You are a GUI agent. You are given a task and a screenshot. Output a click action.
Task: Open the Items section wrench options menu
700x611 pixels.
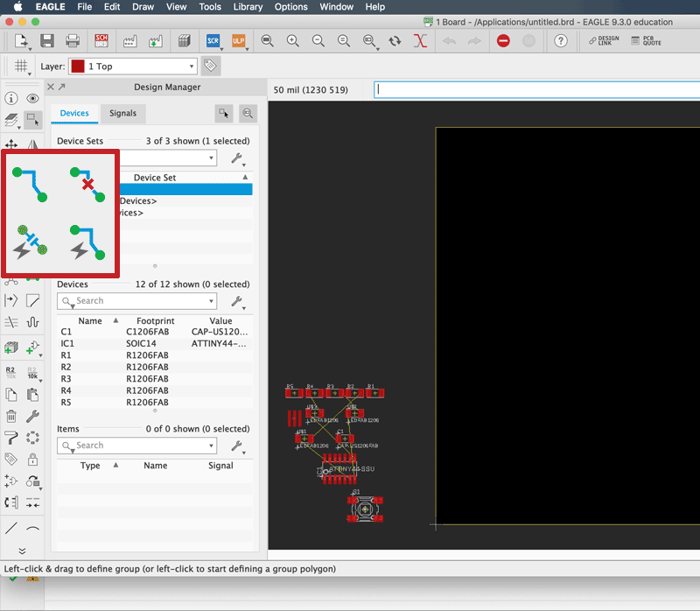(237, 446)
